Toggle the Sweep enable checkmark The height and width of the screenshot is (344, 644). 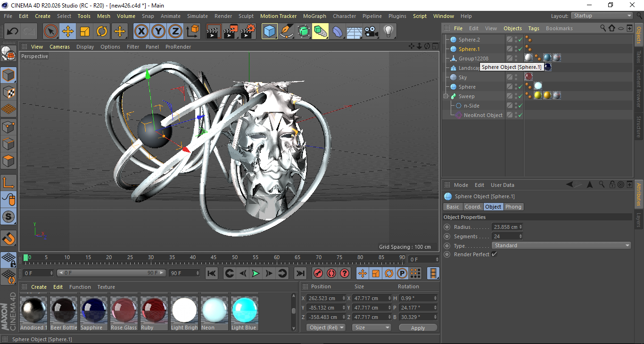[x=520, y=96]
